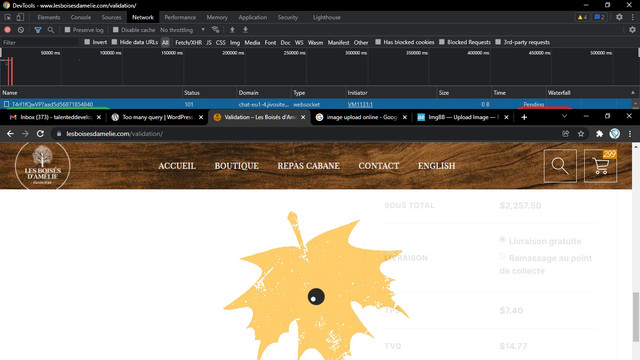Open the Performance panel tab

point(180,17)
